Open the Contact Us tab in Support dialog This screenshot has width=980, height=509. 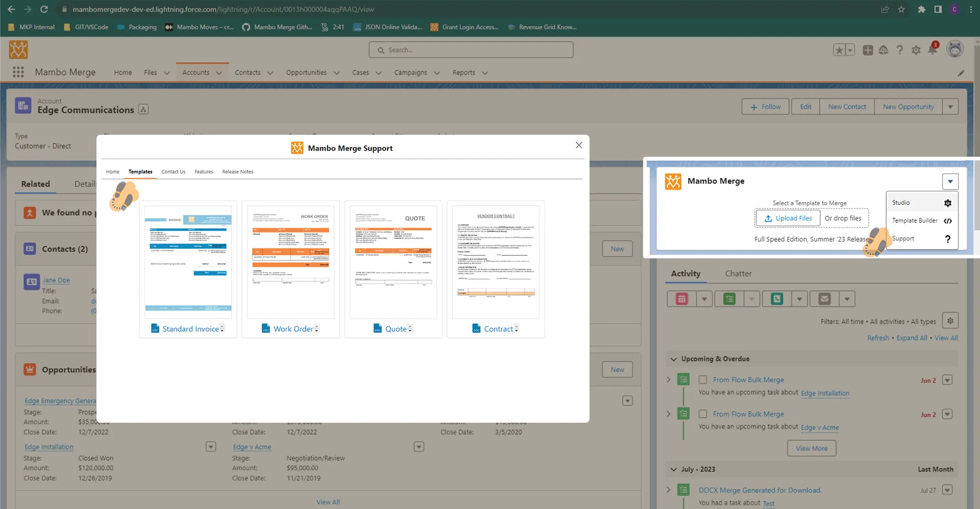coord(174,172)
